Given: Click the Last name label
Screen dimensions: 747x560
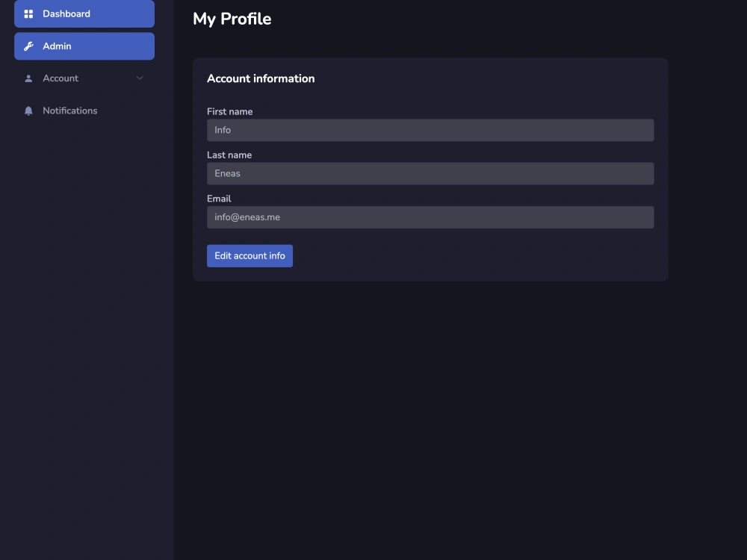Looking at the screenshot, I should [229, 155].
